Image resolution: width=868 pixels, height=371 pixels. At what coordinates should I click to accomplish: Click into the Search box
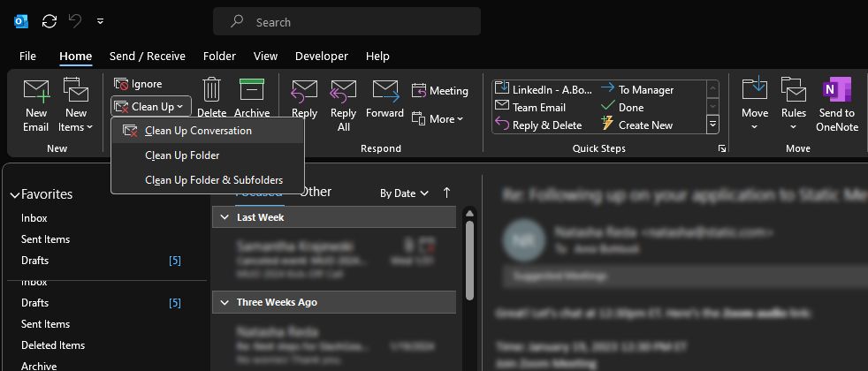click(354, 22)
